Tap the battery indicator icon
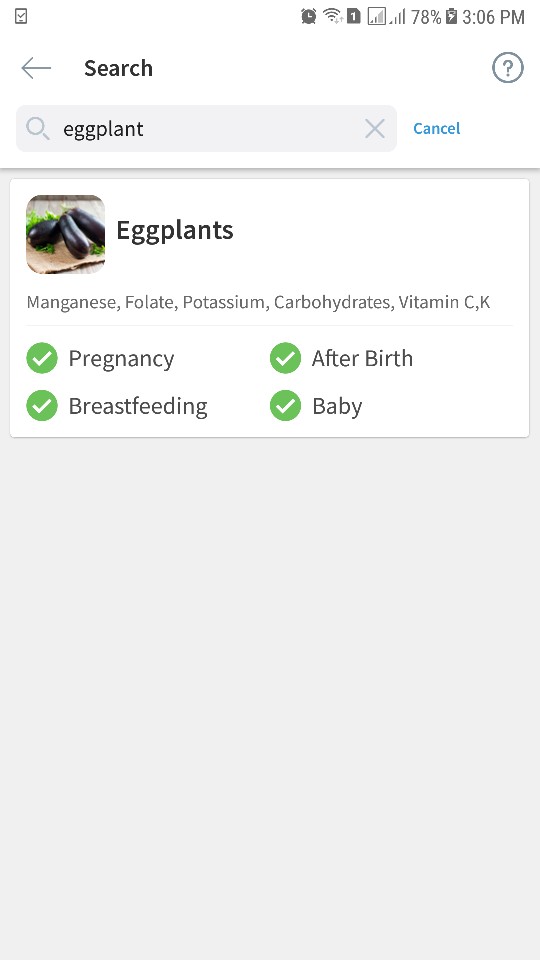The width and height of the screenshot is (540, 960). pos(451,17)
